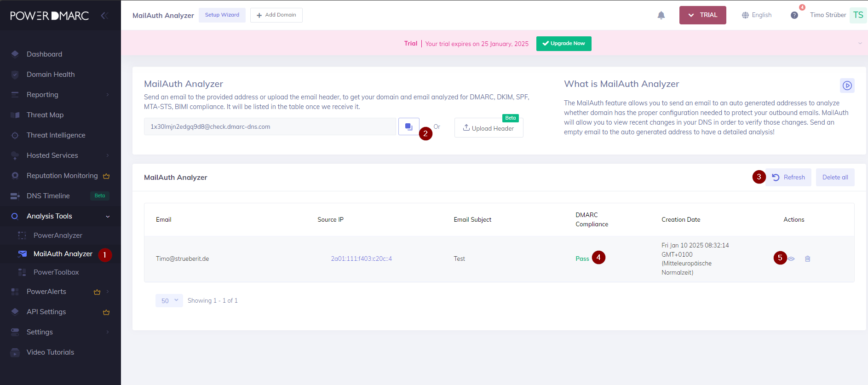Open the TRIAL dropdown

[x=702, y=15]
